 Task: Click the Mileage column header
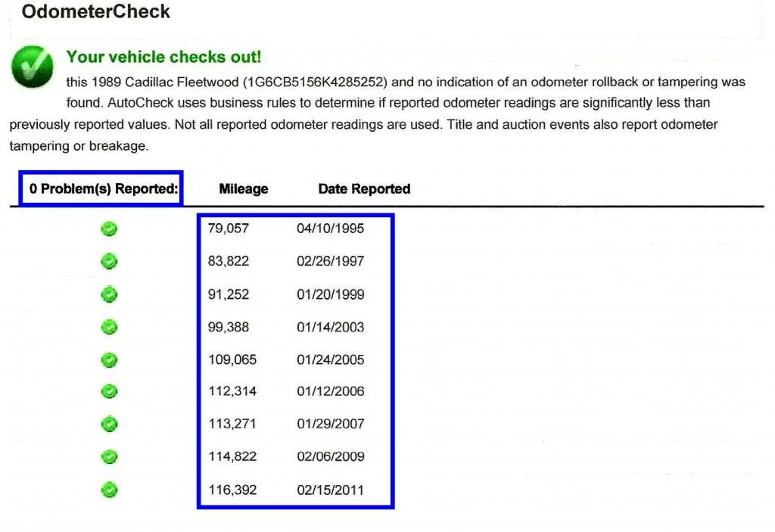243,189
